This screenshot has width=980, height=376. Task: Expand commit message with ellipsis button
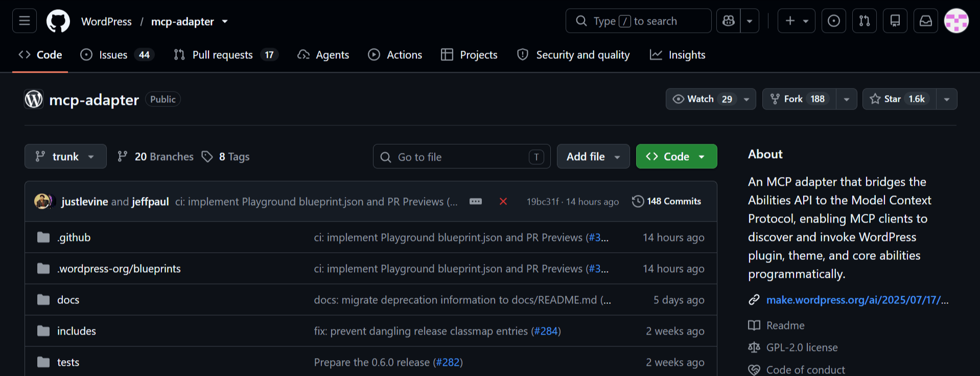[x=476, y=202]
